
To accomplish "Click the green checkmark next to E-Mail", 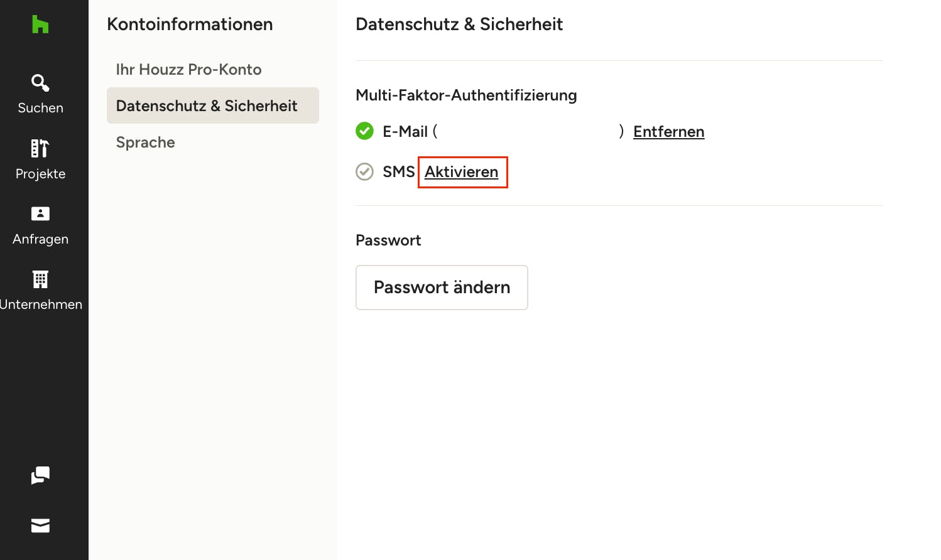I will click(x=364, y=131).
